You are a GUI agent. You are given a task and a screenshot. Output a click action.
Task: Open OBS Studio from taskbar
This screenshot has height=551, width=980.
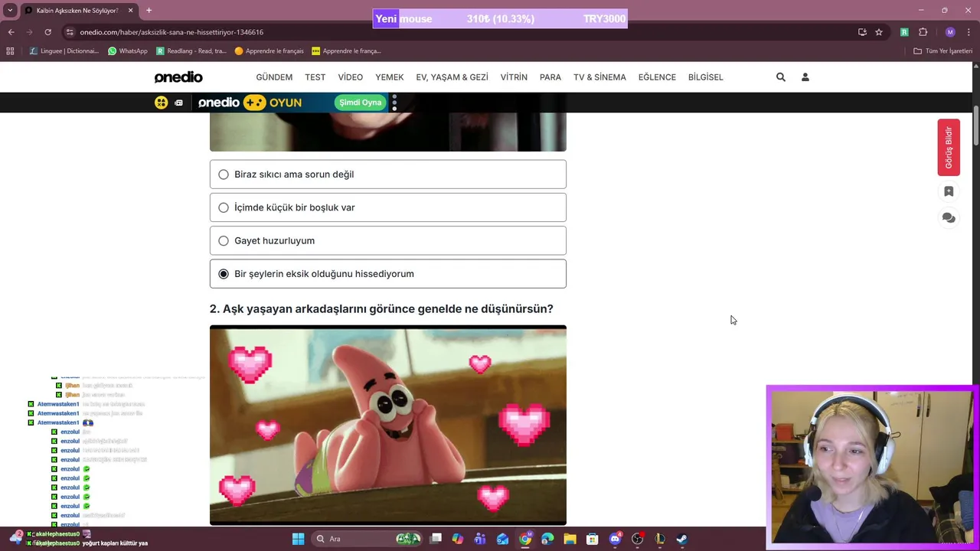(637, 539)
